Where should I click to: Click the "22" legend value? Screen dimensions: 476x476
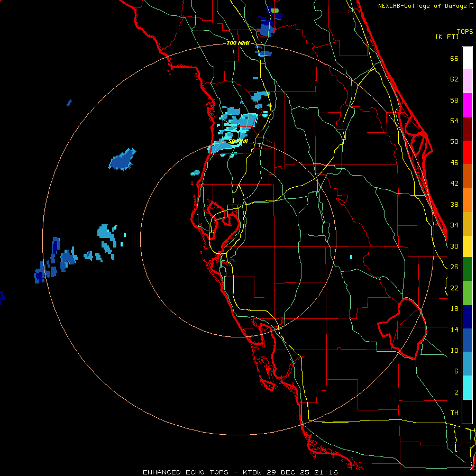[x=454, y=288]
